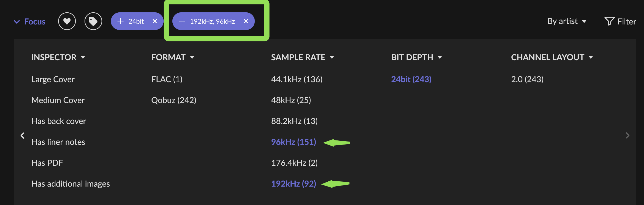Toggle the favorites heart filter
The height and width of the screenshot is (205, 644).
tap(67, 21)
